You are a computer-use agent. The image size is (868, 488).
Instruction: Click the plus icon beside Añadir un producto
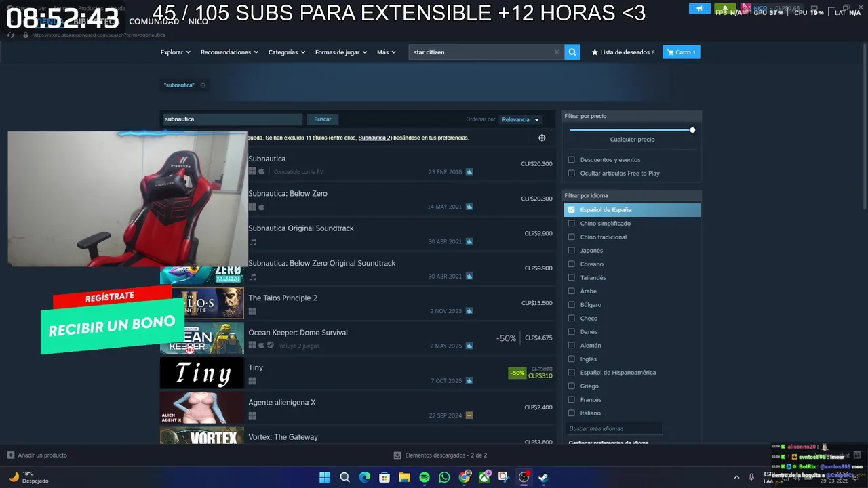point(10,455)
